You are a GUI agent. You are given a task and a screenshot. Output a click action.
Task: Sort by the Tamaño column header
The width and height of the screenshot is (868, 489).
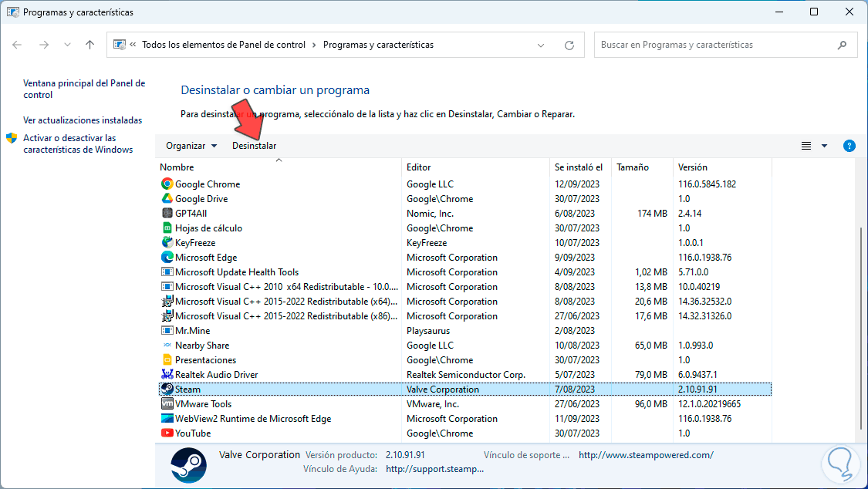642,167
